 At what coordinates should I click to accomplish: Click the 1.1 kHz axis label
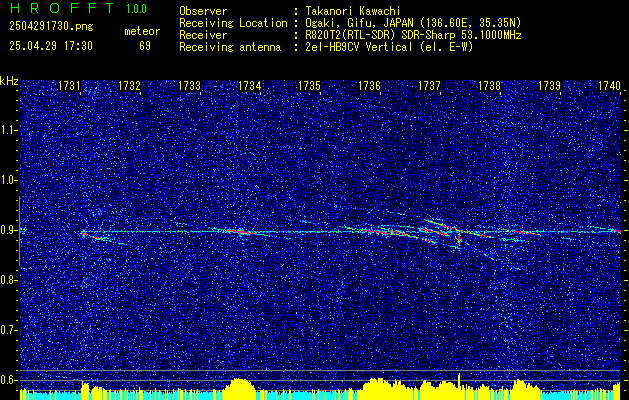pos(8,130)
